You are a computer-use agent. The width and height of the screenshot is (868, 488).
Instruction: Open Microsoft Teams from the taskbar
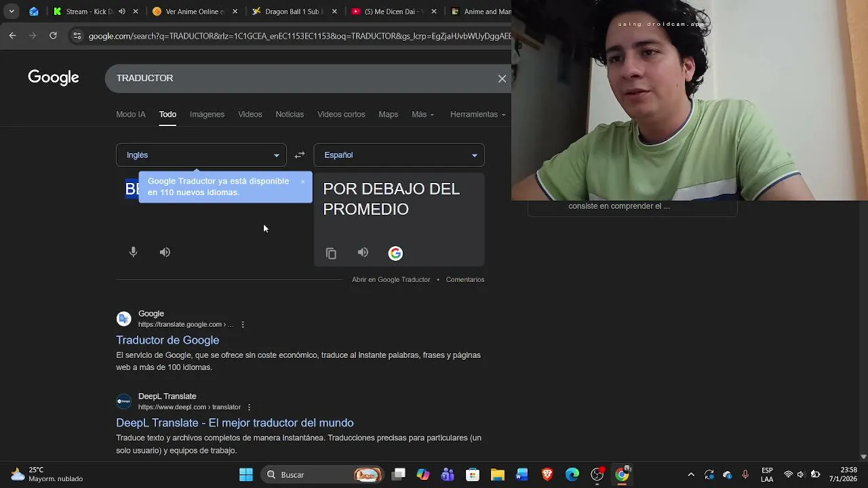pyautogui.click(x=448, y=474)
